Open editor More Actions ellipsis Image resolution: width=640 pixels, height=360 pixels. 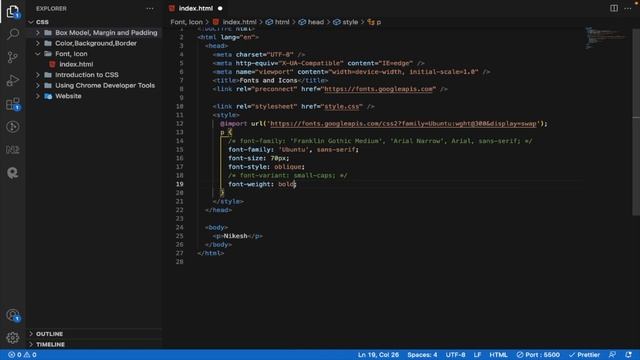click(628, 8)
